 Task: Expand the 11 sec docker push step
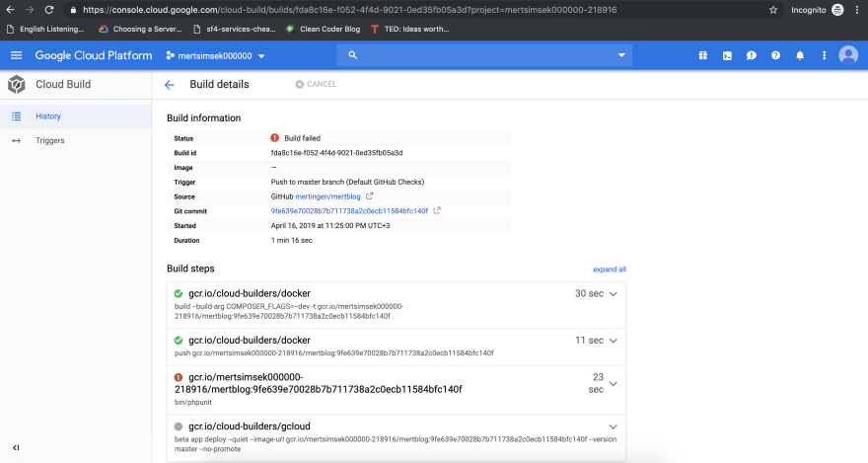[614, 341]
